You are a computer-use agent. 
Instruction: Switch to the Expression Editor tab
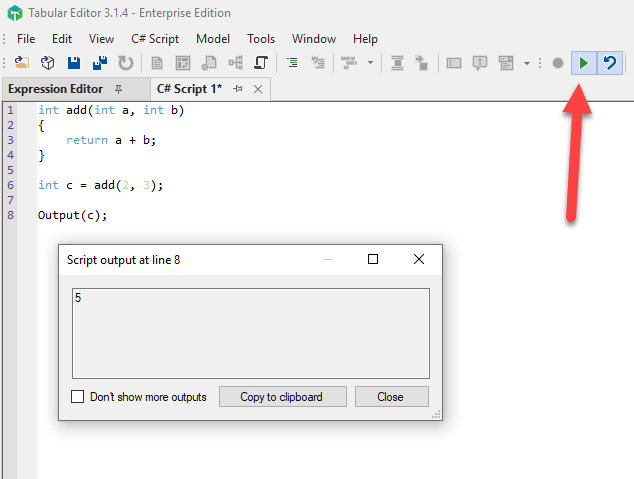pos(55,89)
